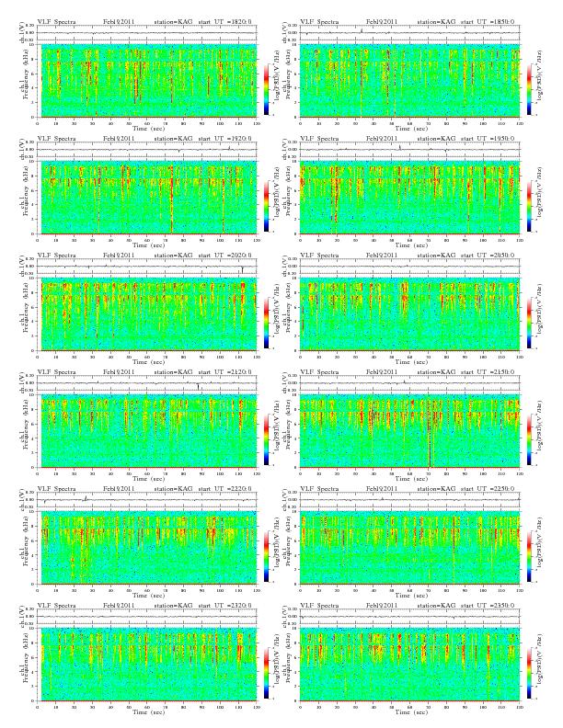The width and height of the screenshot is (563, 728).
Task: Click the title text 'start UT =2050:0'
Action: pyautogui.click(x=488, y=256)
